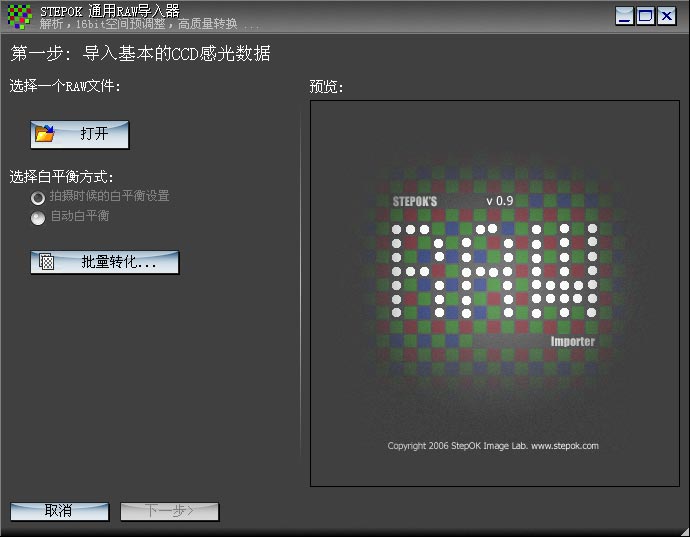Click the Importer text in preview
The height and width of the screenshot is (537, 690).
click(573, 341)
